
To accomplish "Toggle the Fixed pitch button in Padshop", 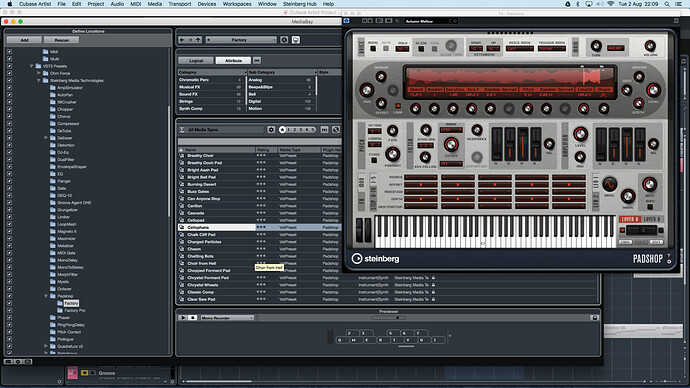I will click(374, 161).
